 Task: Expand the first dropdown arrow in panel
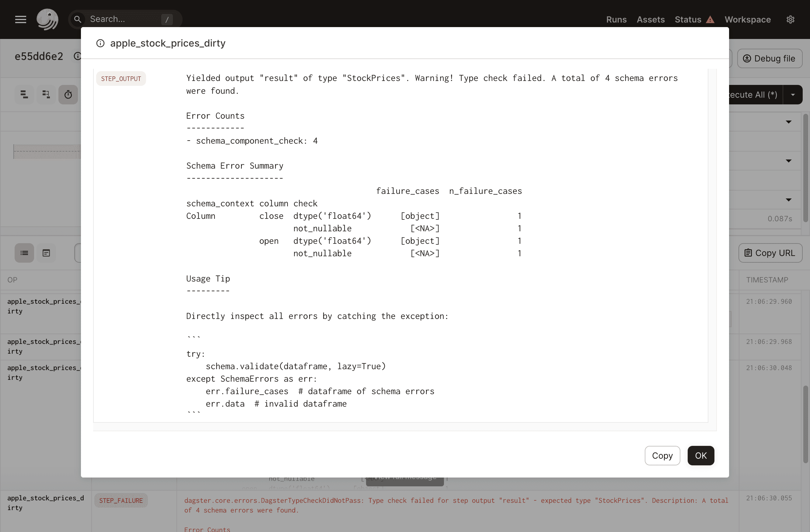pyautogui.click(x=789, y=122)
